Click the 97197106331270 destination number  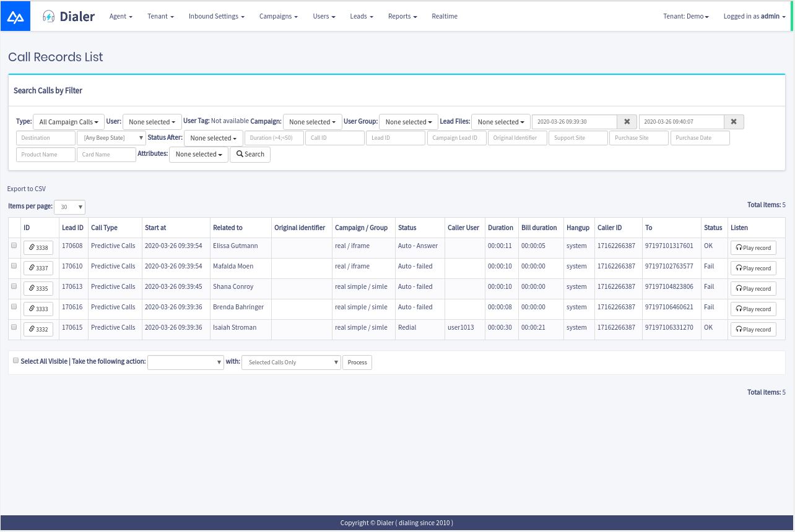(669, 327)
